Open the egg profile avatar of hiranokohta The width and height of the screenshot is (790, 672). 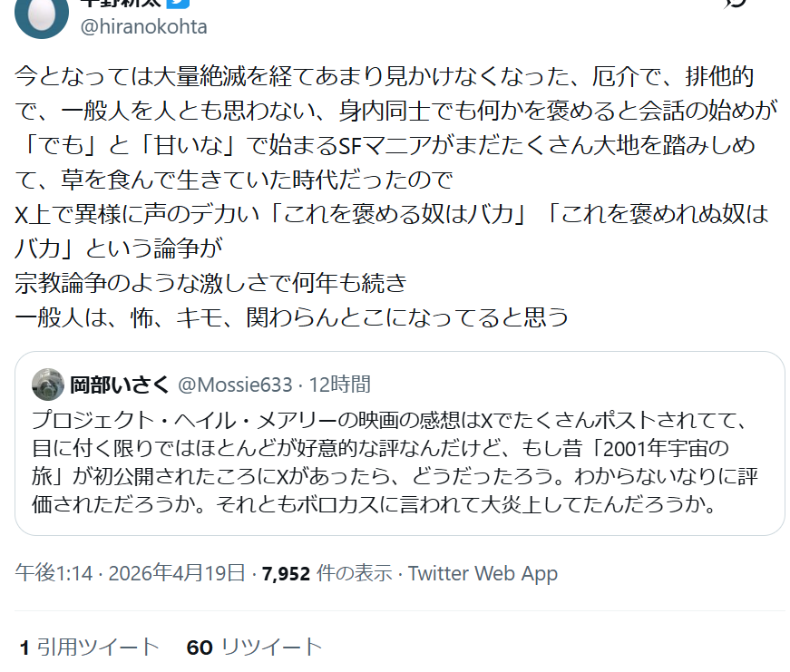(x=42, y=15)
